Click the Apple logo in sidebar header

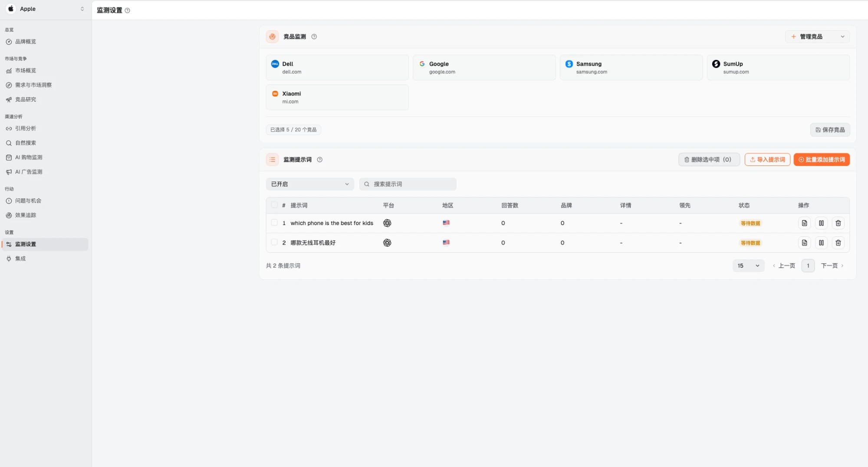(x=11, y=9)
